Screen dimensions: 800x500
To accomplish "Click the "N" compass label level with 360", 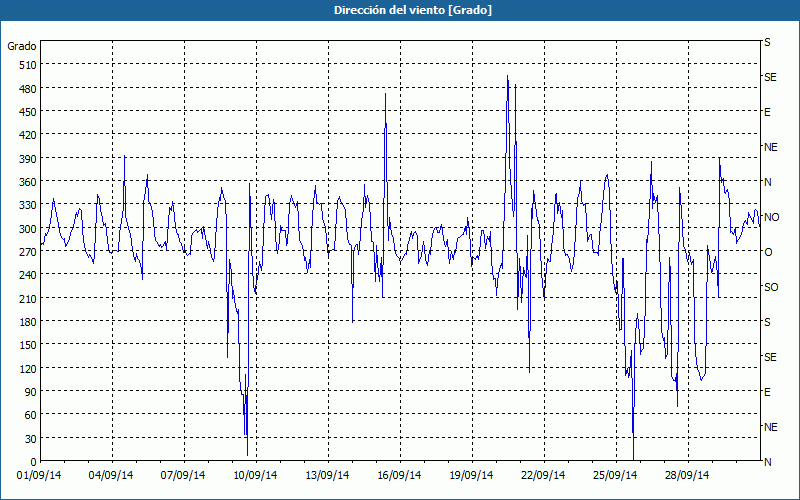I will [767, 182].
